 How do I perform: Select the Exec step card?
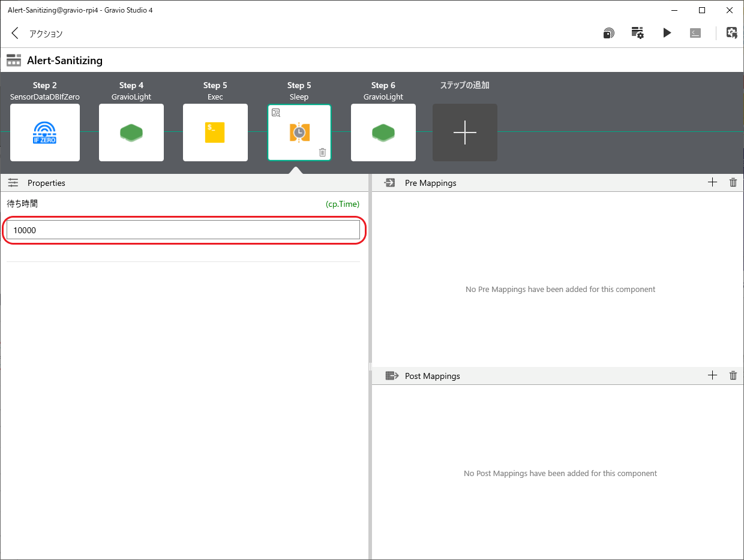215,133
